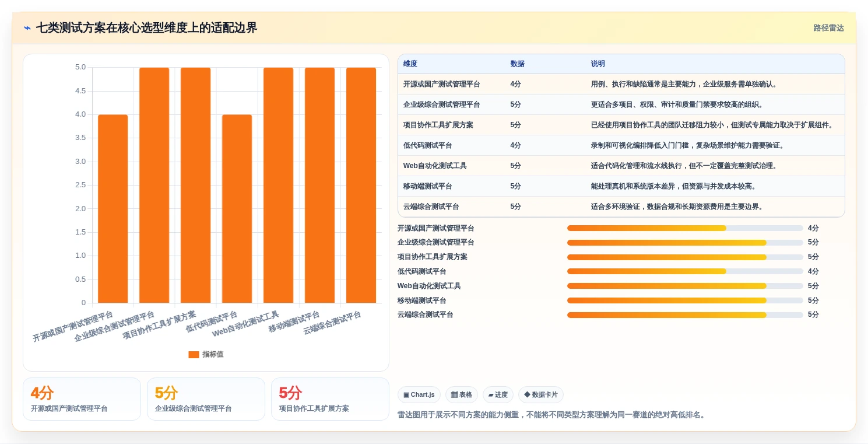Click the 低代码测试平台 bar in chart
868x444 pixels.
click(237, 209)
